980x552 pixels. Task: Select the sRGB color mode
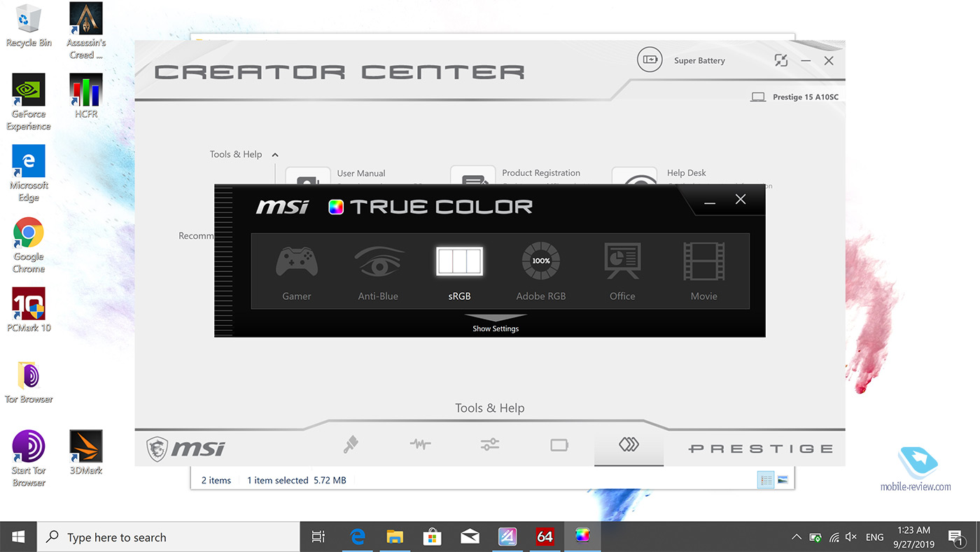[459, 272]
